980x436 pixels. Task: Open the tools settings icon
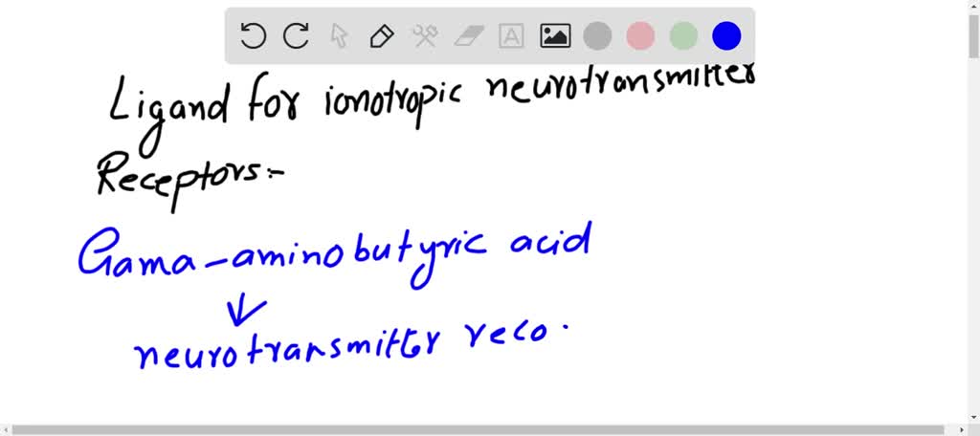point(425,36)
